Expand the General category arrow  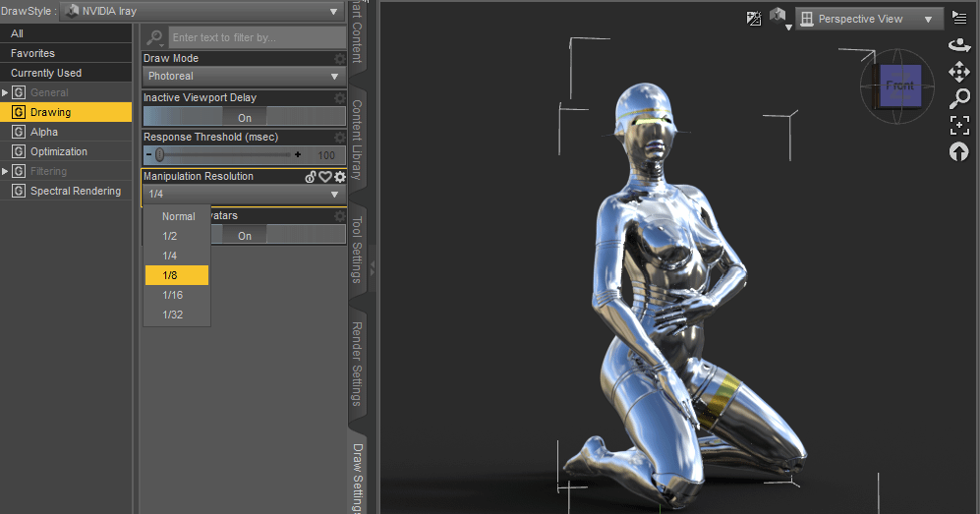5,92
